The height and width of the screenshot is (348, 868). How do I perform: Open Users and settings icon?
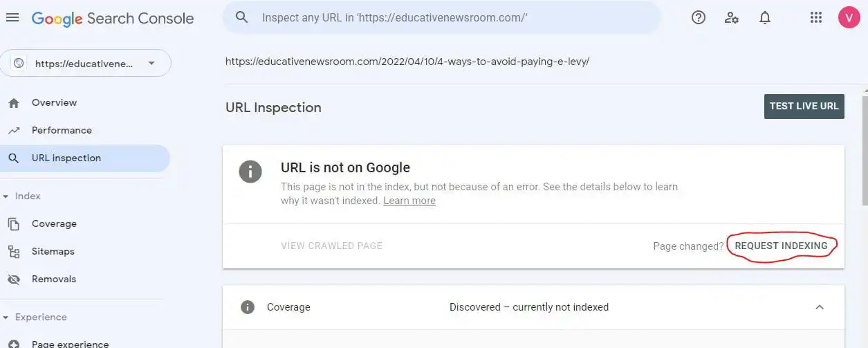(x=732, y=18)
